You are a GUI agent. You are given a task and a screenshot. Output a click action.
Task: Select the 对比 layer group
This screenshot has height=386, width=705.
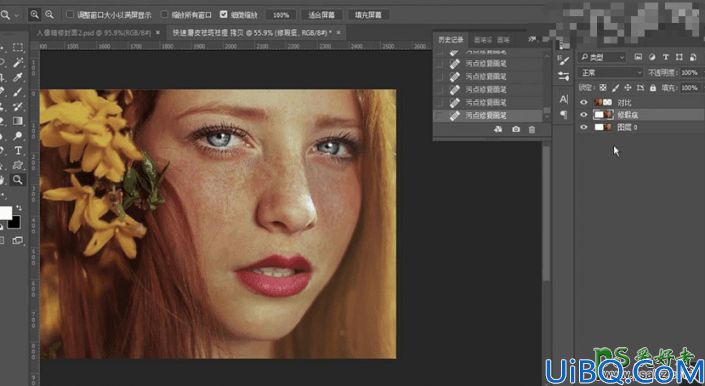(x=640, y=102)
